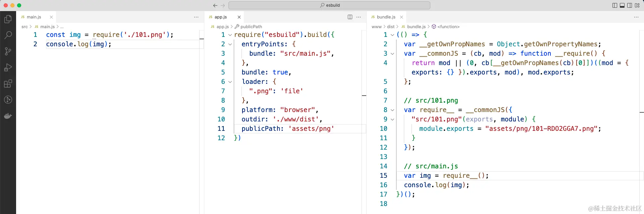Close the main.js tab
Screen dimensions: 644x214
tap(51, 17)
